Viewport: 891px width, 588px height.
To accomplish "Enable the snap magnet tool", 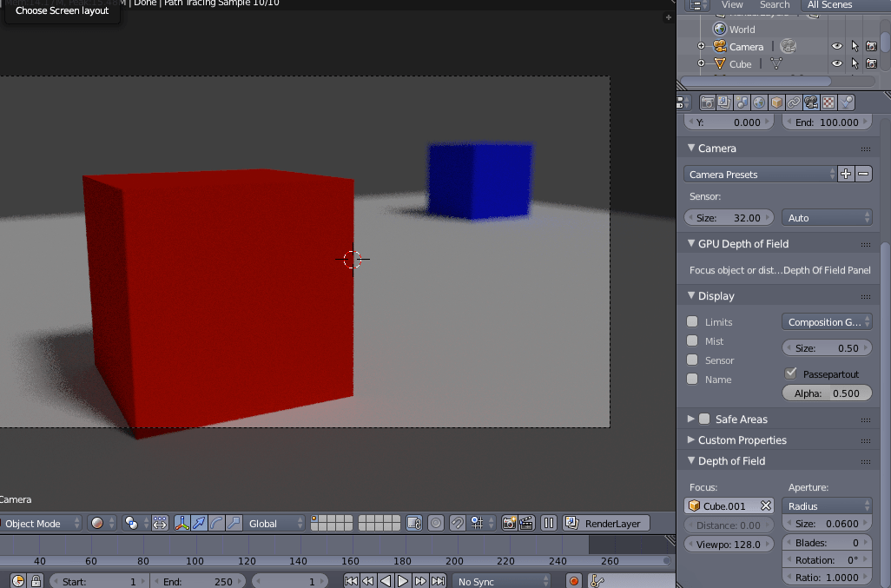I will [458, 523].
